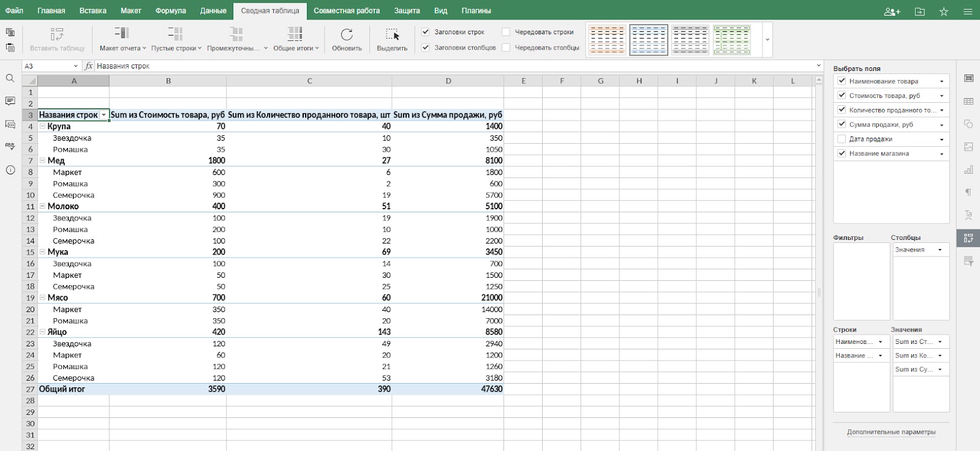Open the info icon in left sidebar
The height and width of the screenshot is (451, 980).
(10, 170)
